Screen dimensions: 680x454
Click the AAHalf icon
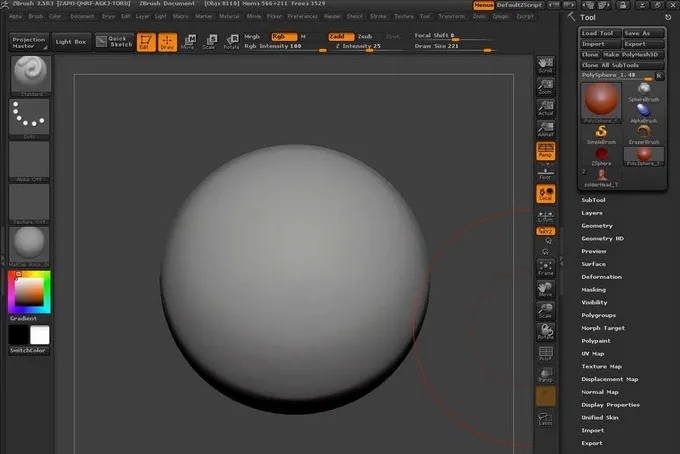click(545, 129)
